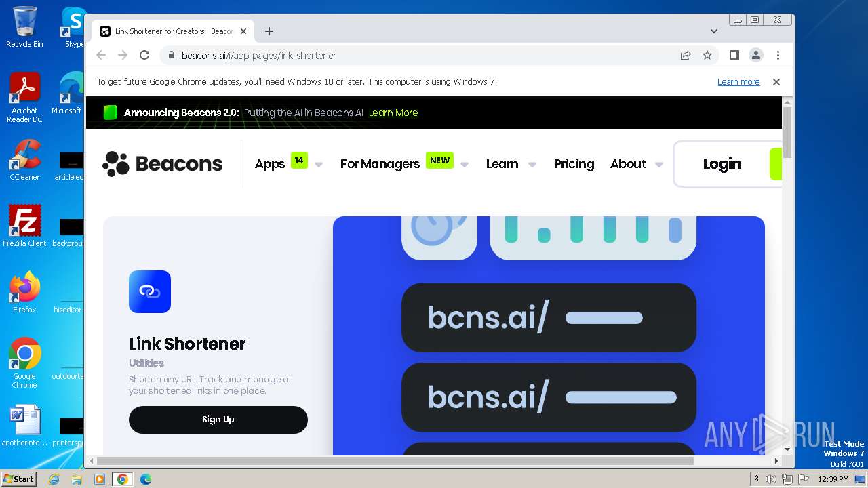Click the Start button

[x=18, y=479]
